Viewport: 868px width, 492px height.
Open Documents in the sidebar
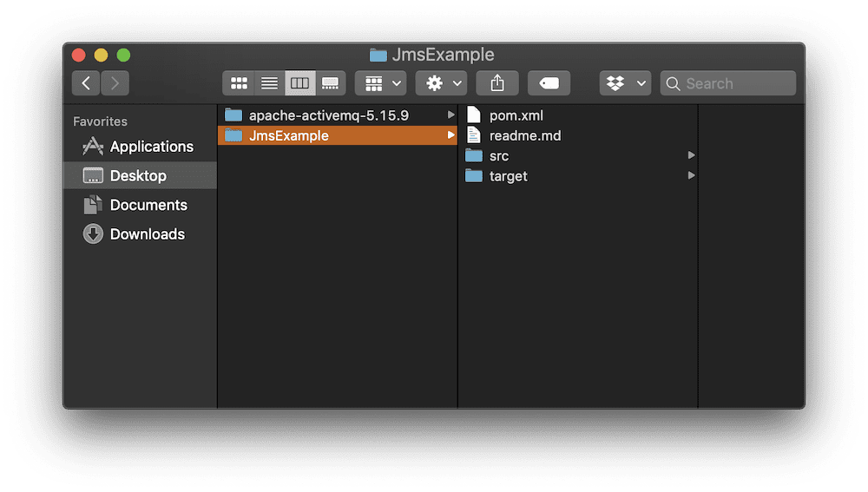(140, 205)
